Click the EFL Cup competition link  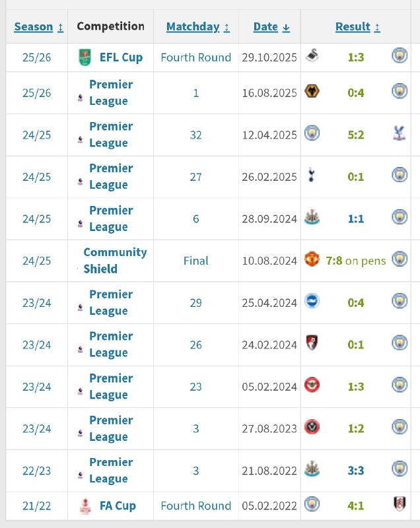click(x=121, y=57)
